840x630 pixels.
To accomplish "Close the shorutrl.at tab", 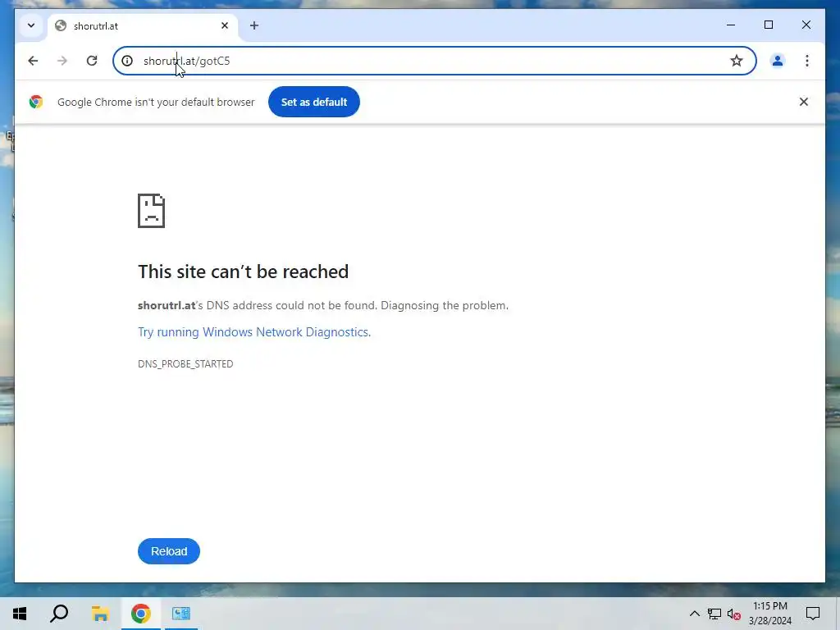I will pos(225,25).
